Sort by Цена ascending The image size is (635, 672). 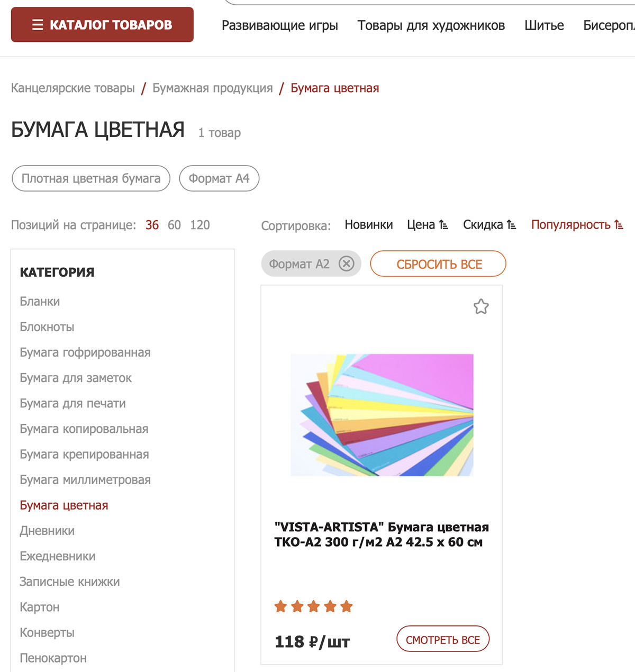pyautogui.click(x=428, y=225)
